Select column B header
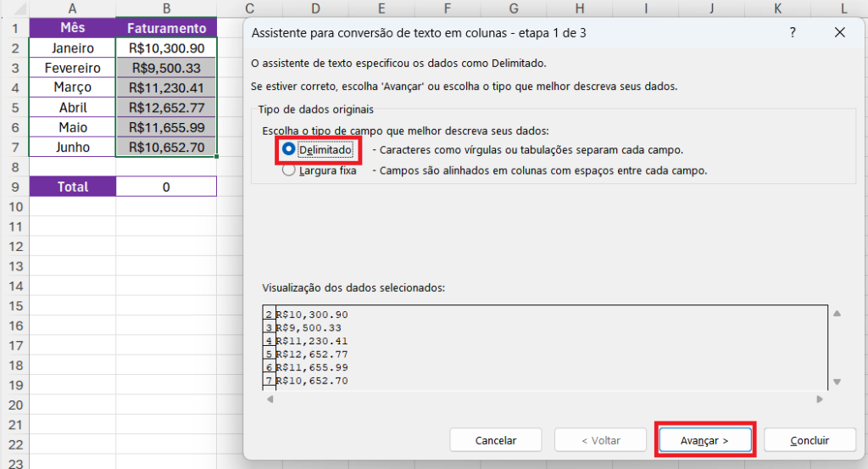 pyautogui.click(x=166, y=8)
